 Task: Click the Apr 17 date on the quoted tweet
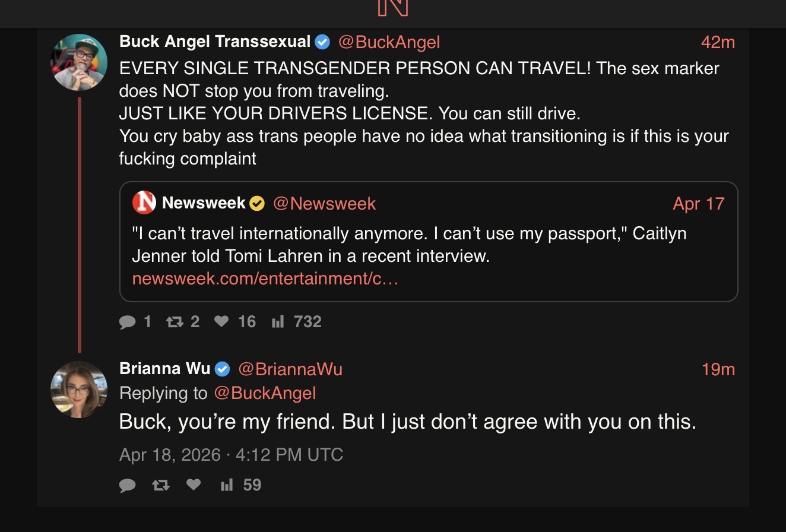tap(699, 204)
